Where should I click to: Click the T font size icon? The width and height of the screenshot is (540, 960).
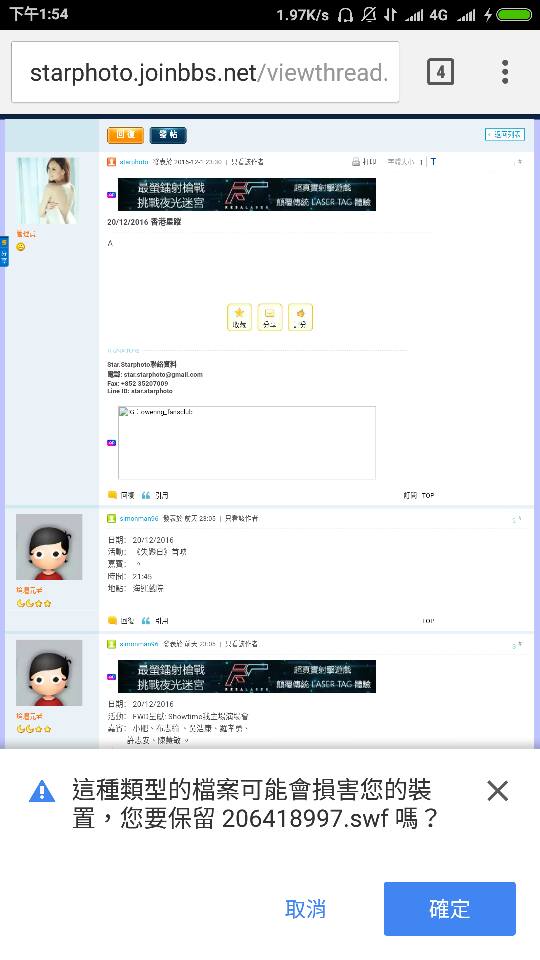[x=433, y=162]
